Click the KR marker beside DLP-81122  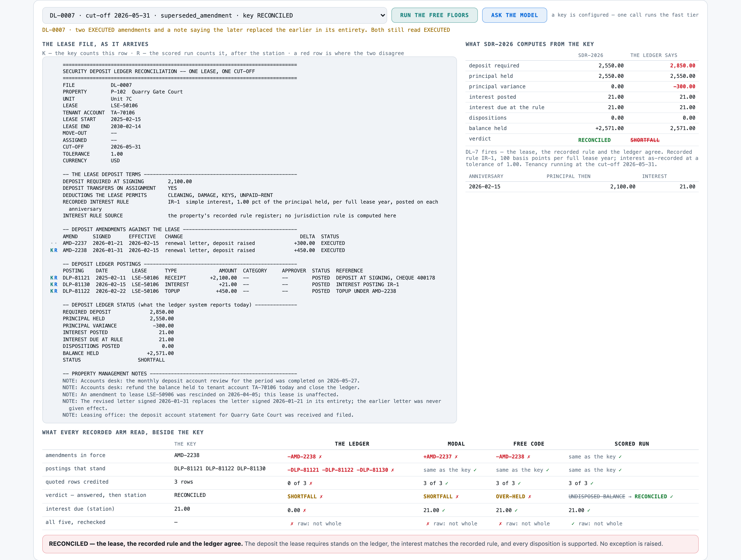tap(54, 291)
